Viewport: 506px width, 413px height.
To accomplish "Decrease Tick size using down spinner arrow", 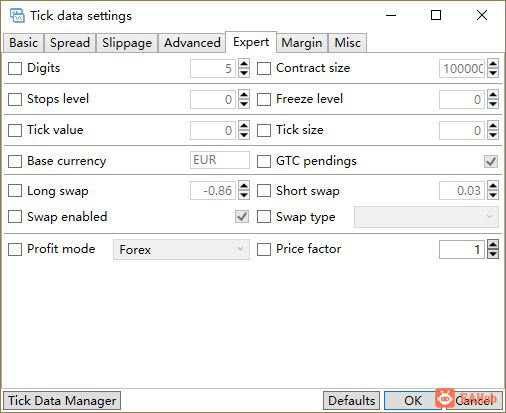I will coord(493,135).
